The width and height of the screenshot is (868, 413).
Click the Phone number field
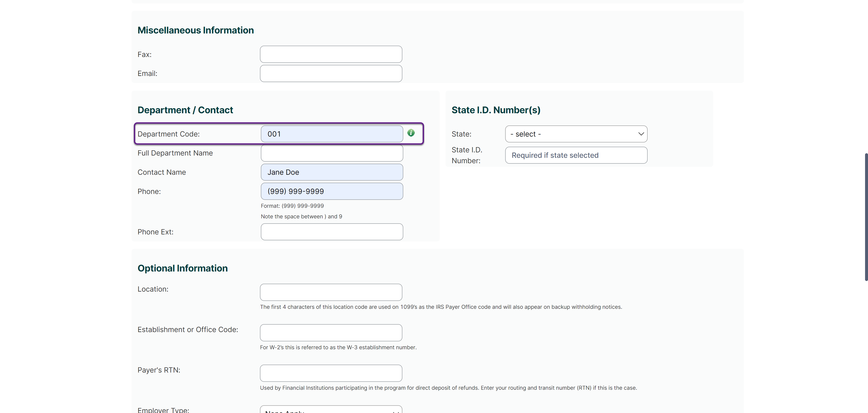point(332,191)
